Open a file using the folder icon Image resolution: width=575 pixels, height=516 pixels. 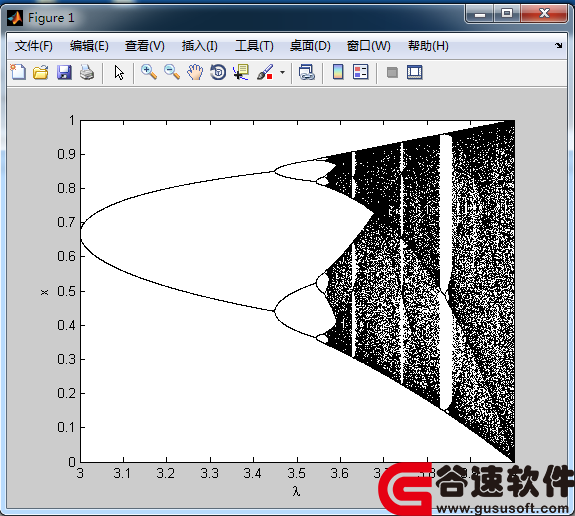[x=41, y=72]
